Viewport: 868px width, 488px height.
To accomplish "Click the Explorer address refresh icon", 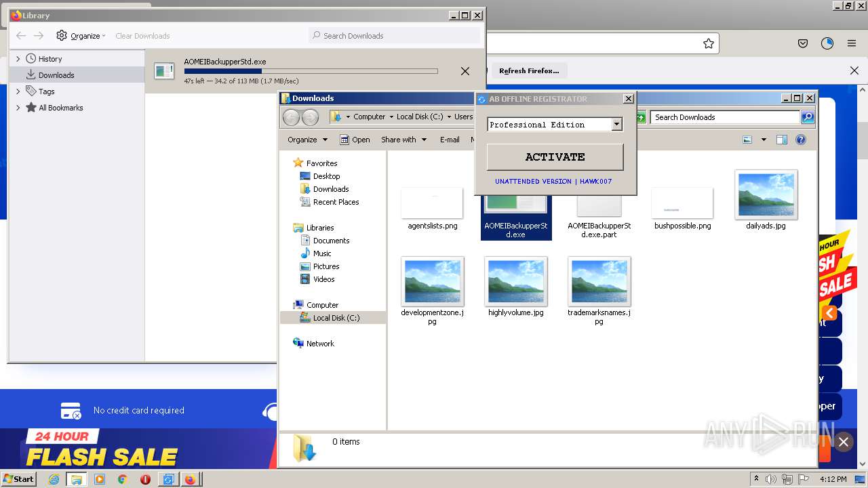I will pos(641,117).
